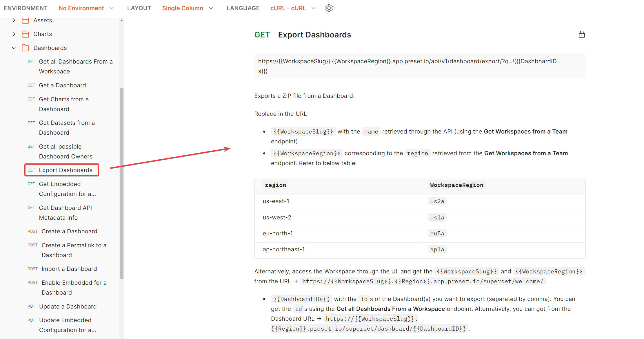This screenshot has width=644, height=339.
Task: Click the PUT badge next to Update a Dashboard
Action: coord(31,306)
